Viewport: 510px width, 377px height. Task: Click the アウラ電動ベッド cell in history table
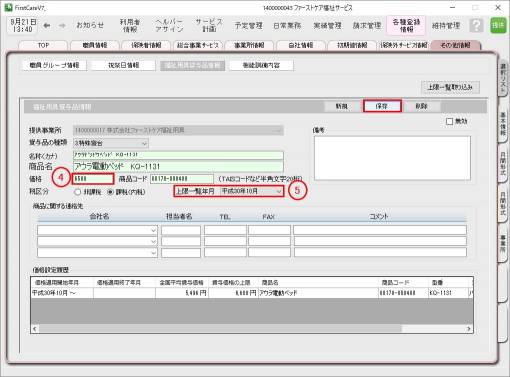pyautogui.click(x=319, y=293)
